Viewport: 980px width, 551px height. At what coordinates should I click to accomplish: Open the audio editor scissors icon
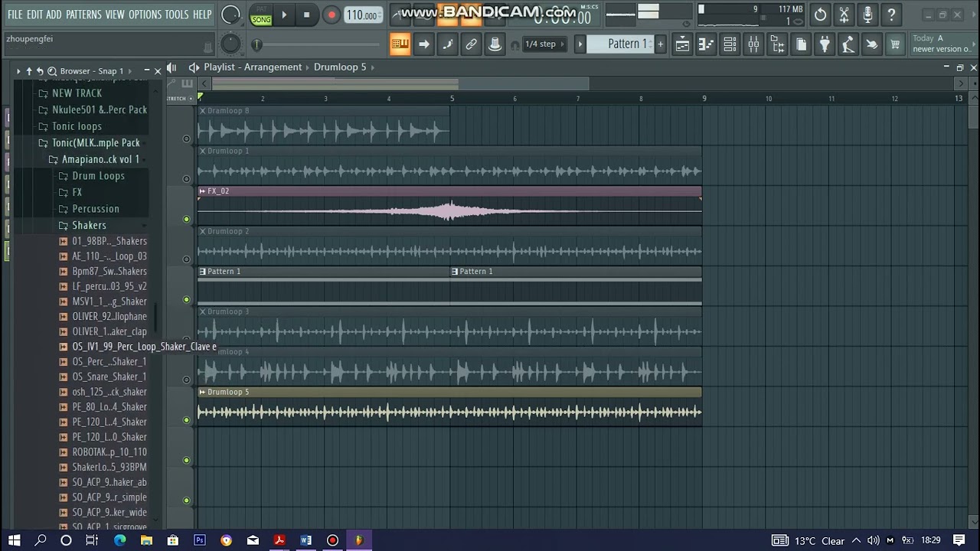pyautogui.click(x=844, y=15)
